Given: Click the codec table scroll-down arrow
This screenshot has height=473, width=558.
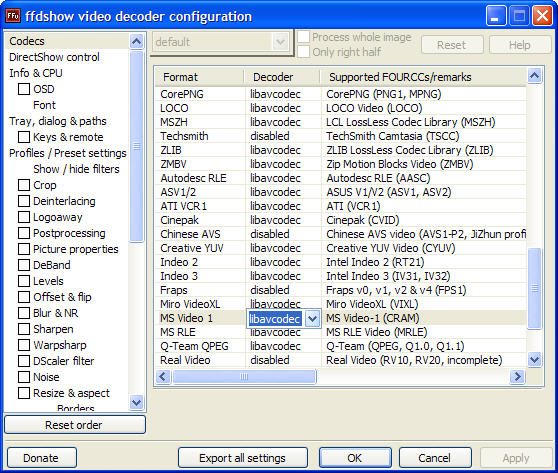Looking at the screenshot, I should click(x=535, y=359).
